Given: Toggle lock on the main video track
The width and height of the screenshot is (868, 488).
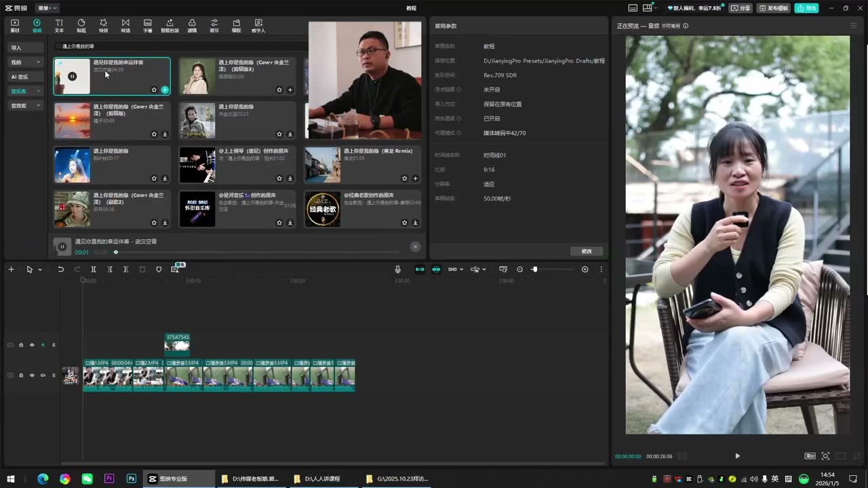Looking at the screenshot, I should pos(21,375).
